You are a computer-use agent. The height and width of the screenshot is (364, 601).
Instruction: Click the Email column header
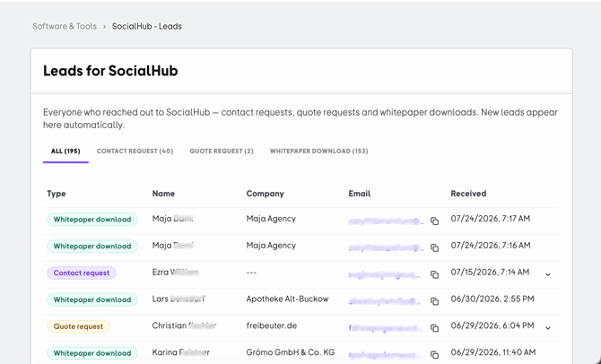tap(360, 194)
